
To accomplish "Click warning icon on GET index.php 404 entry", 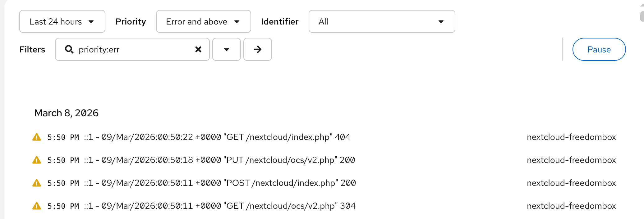I will 37,137.
